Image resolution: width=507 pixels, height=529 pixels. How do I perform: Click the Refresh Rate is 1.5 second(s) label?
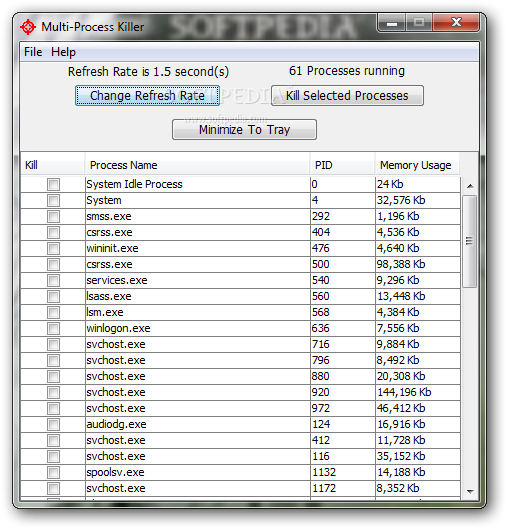[x=148, y=72]
